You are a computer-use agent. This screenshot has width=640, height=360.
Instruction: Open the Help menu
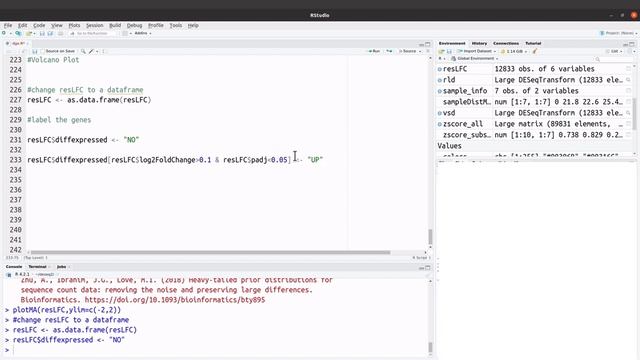point(193,25)
